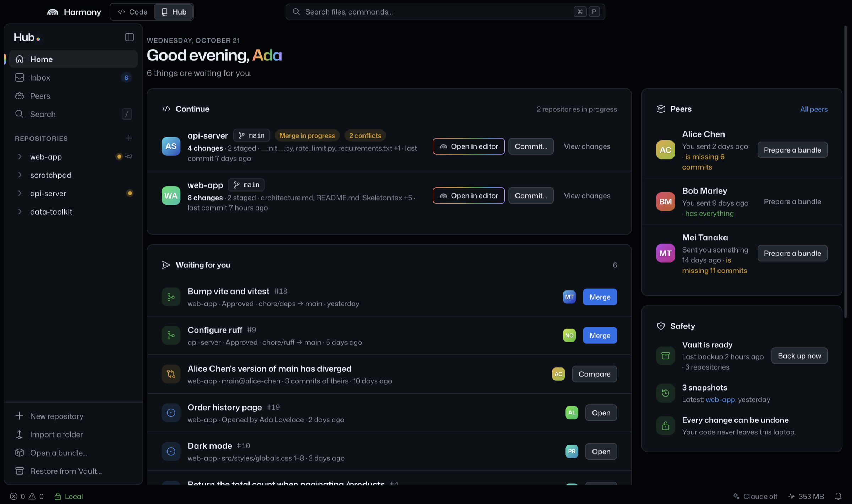Click the web-app pin icon in sidebar

click(129, 156)
